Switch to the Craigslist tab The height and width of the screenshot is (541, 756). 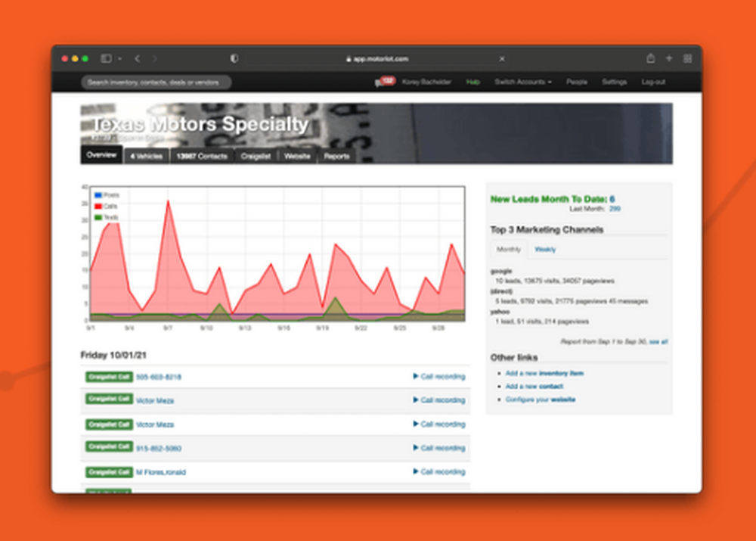pyautogui.click(x=256, y=157)
